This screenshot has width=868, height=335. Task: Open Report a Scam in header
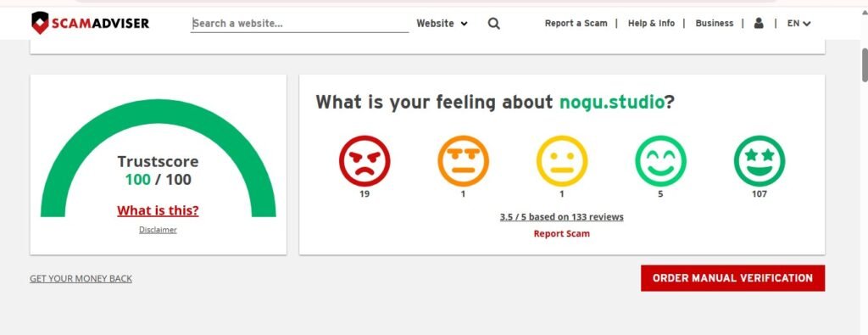click(x=576, y=23)
